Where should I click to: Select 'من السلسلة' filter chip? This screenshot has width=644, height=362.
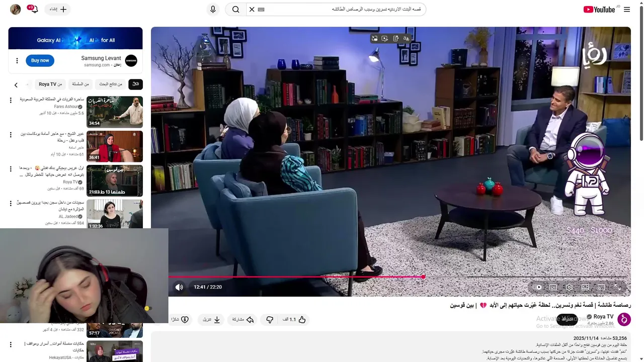coord(80,84)
